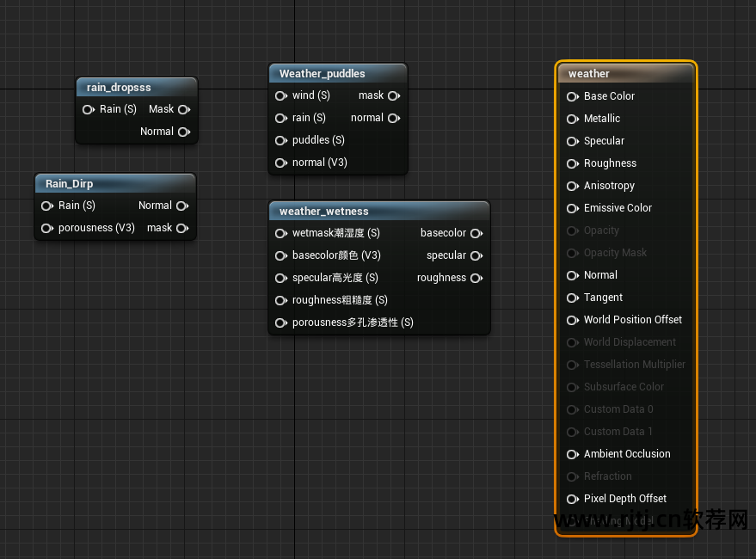Click the wetmask input pin on weather_wetness
The width and height of the screenshot is (756, 559).
click(x=280, y=233)
